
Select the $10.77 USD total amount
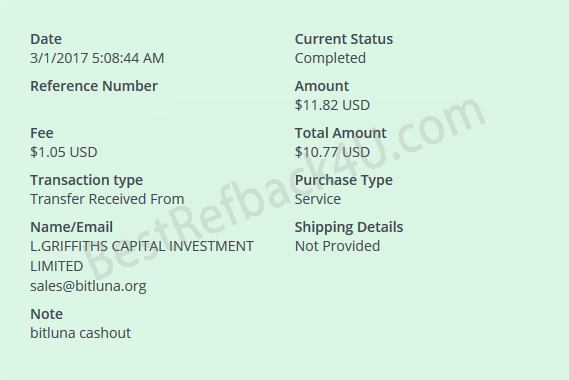pos(332,152)
